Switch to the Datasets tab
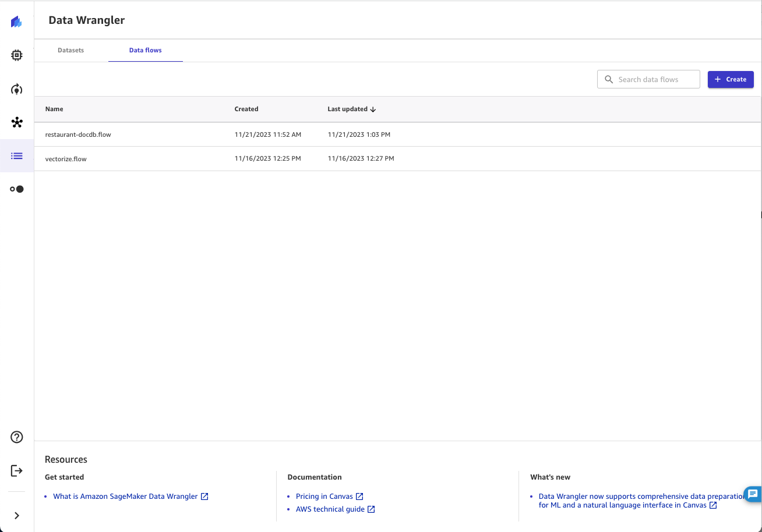This screenshot has height=532, width=762. pyautogui.click(x=71, y=50)
